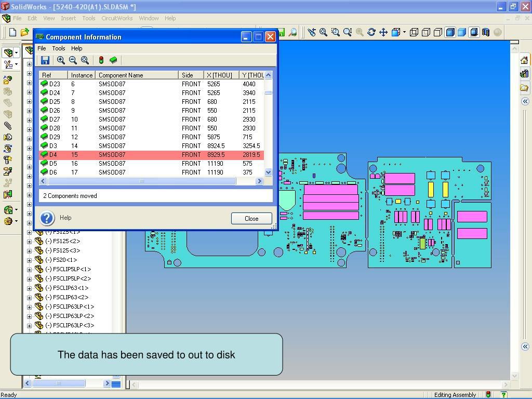The image size is (532, 399).
Task: Switch to Wireframe display mode
Action: 414,32
